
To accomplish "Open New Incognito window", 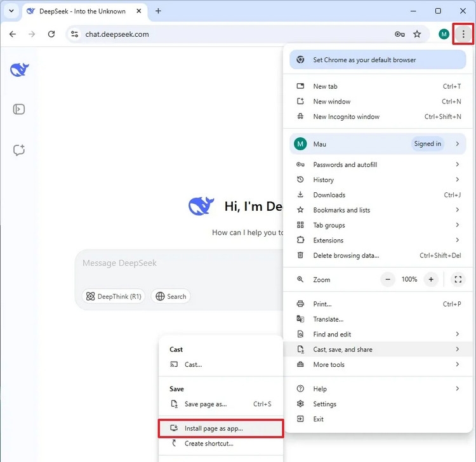I will tap(378, 117).
